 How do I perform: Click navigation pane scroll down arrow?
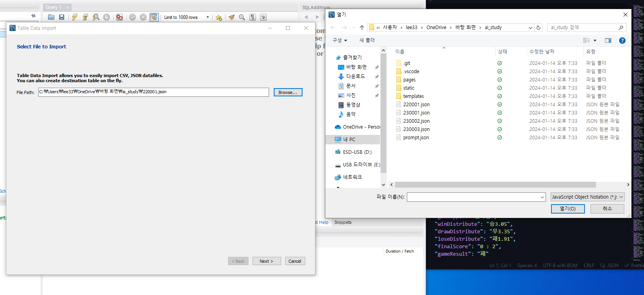(x=384, y=184)
